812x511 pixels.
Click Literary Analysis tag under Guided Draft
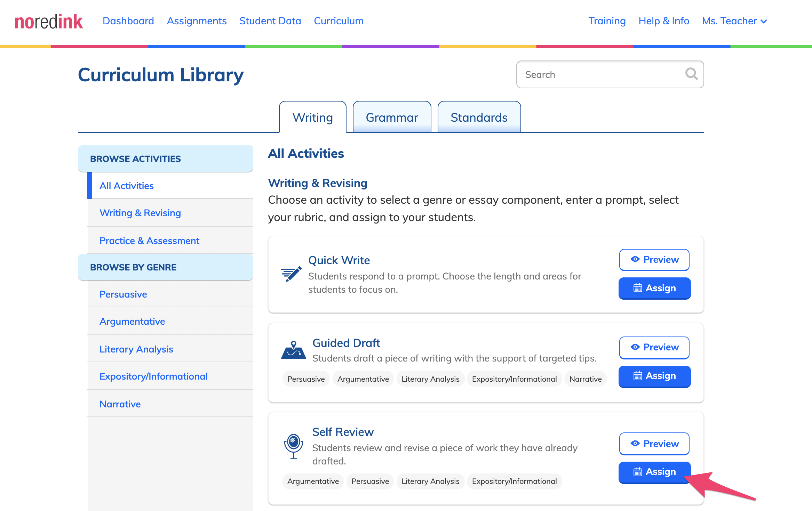pyautogui.click(x=430, y=379)
